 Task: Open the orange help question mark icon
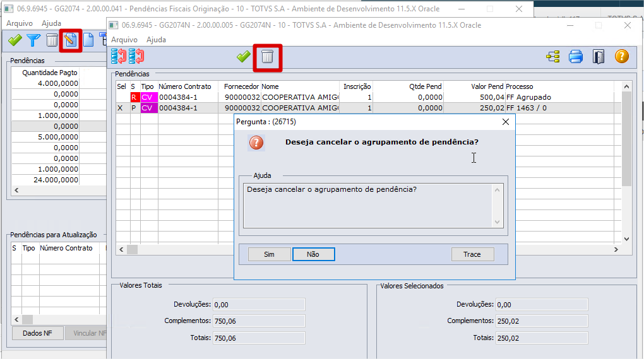(x=621, y=56)
